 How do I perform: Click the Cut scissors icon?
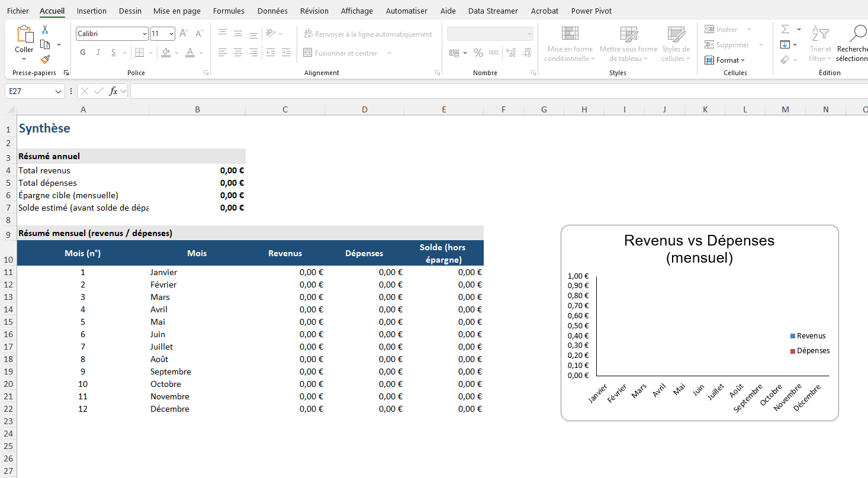pos(45,30)
